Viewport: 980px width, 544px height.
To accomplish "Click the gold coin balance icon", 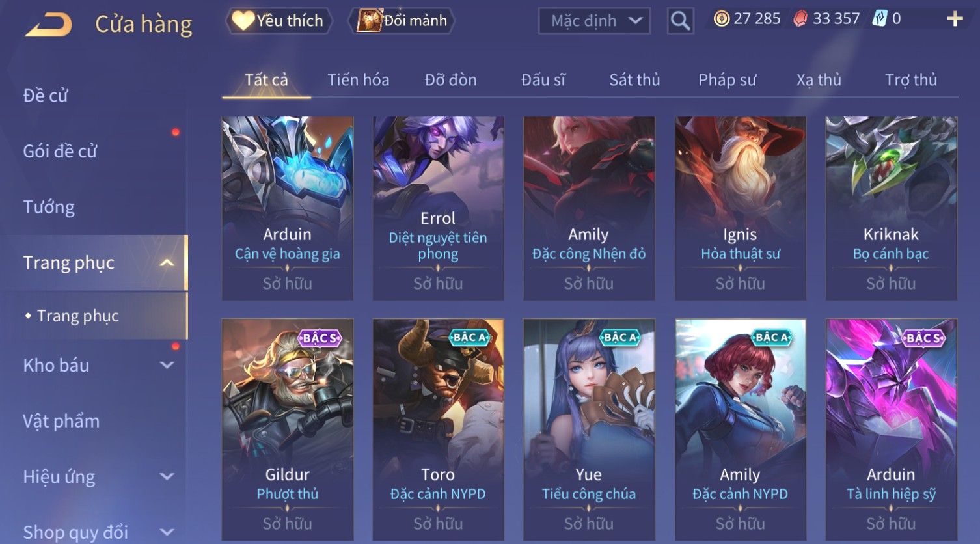I will pos(722,19).
